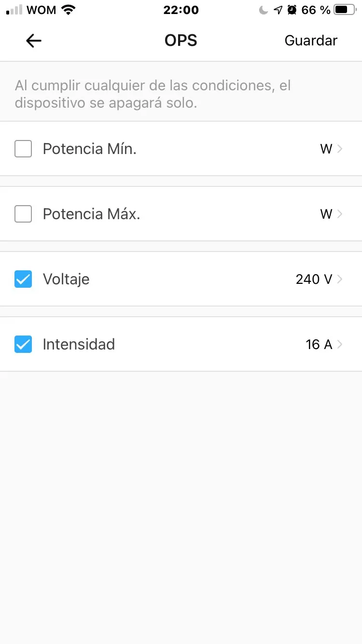Open Potencia Máx. value chevron
This screenshot has width=362, height=644.
[340, 214]
